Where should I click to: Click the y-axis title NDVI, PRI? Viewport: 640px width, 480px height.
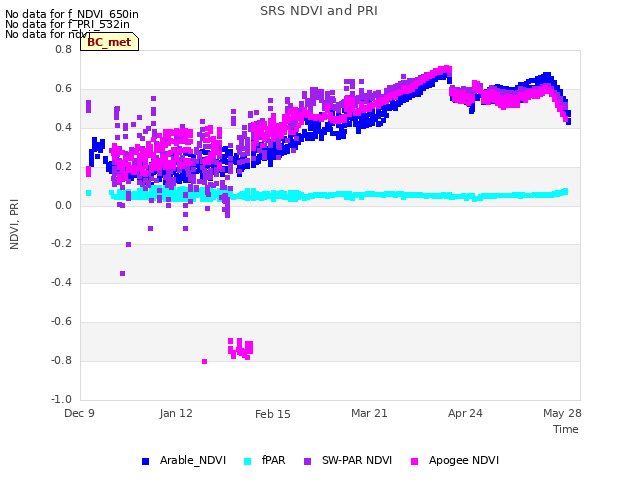tap(14, 224)
